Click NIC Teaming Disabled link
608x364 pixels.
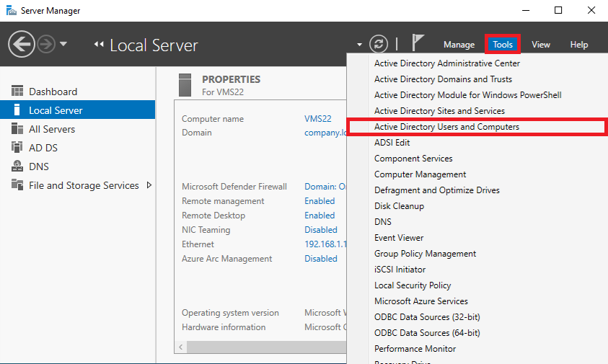tap(321, 229)
